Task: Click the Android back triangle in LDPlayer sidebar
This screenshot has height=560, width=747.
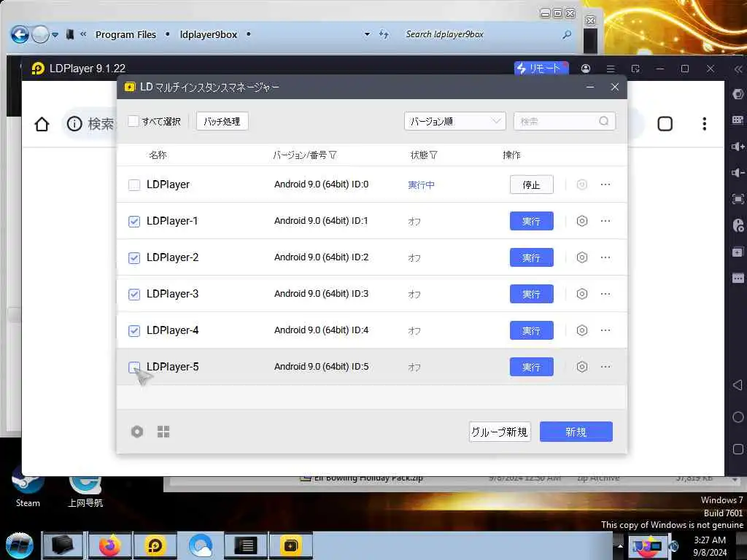Action: (x=738, y=385)
